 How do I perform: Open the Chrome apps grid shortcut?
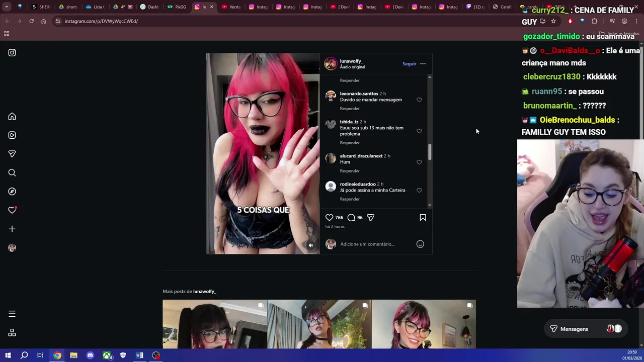(7, 34)
